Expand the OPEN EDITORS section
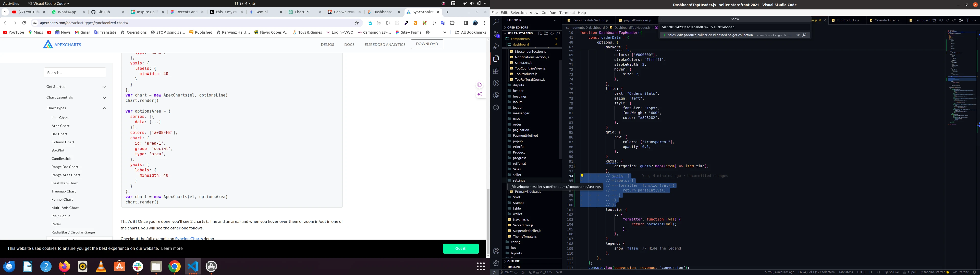Viewport: 980px width, 275px height. click(x=517, y=27)
